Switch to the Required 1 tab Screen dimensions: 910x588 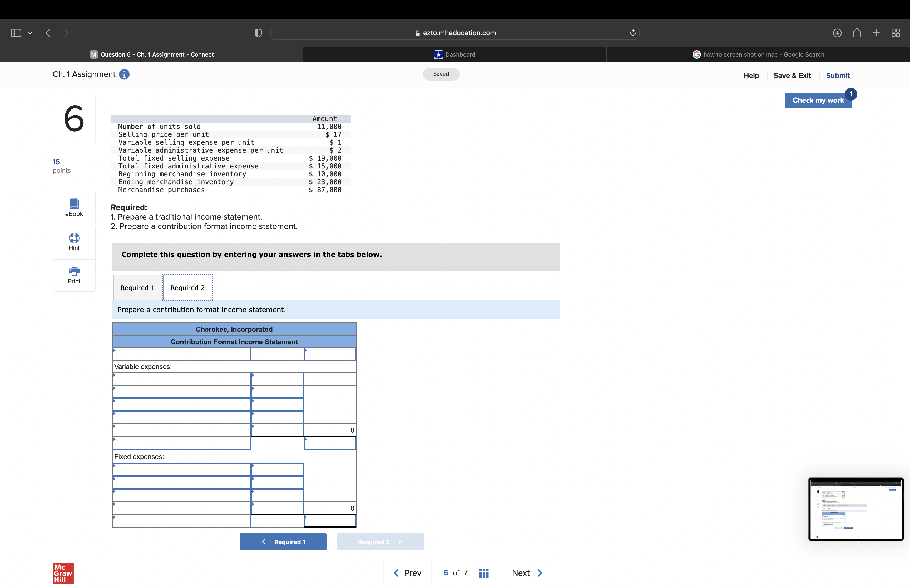click(x=137, y=287)
